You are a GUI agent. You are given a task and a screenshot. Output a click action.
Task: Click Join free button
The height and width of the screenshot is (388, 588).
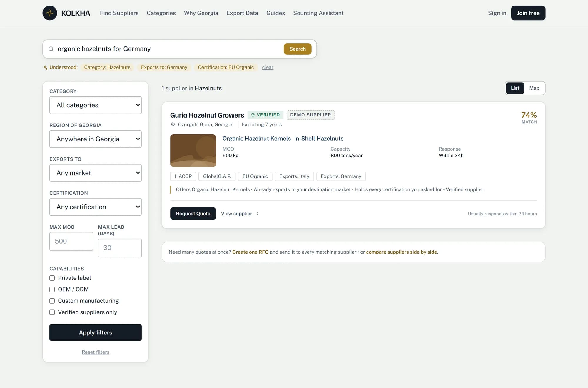coord(528,13)
